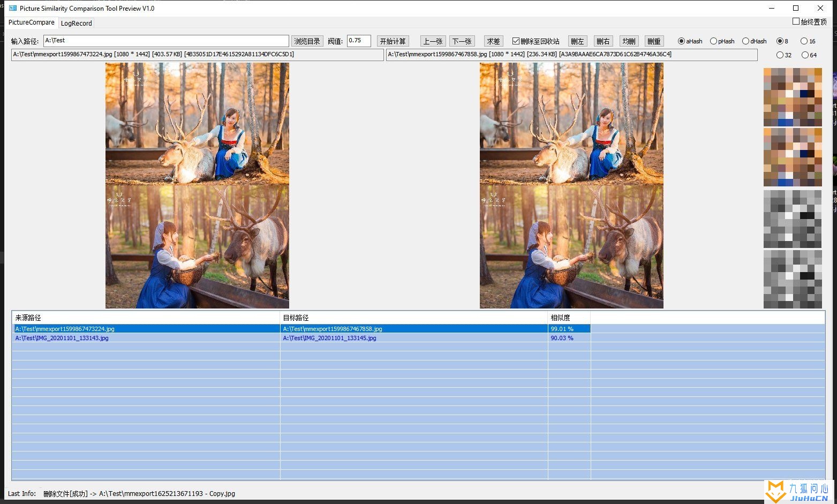Click the first color hash thumbnail at top

tap(793, 97)
